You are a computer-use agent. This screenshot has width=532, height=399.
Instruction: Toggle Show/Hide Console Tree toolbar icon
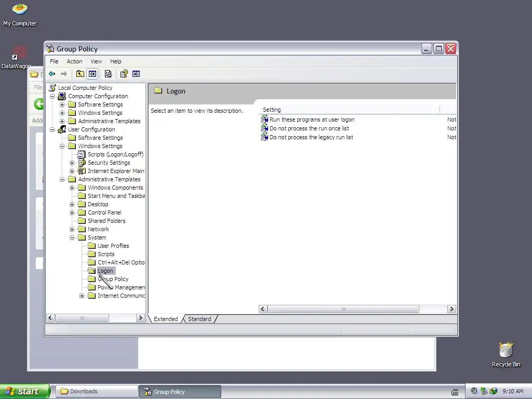point(92,74)
